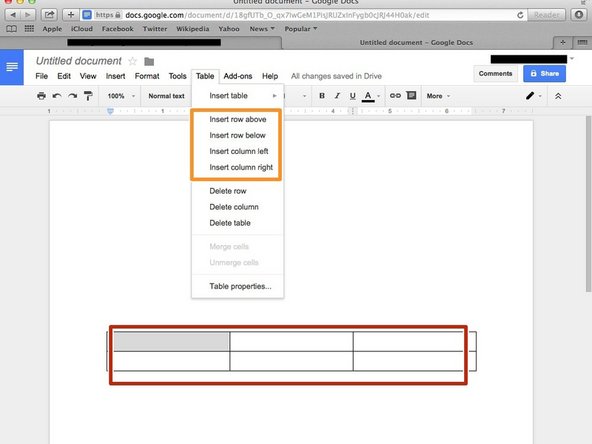Star the Untitled document

coord(133,61)
